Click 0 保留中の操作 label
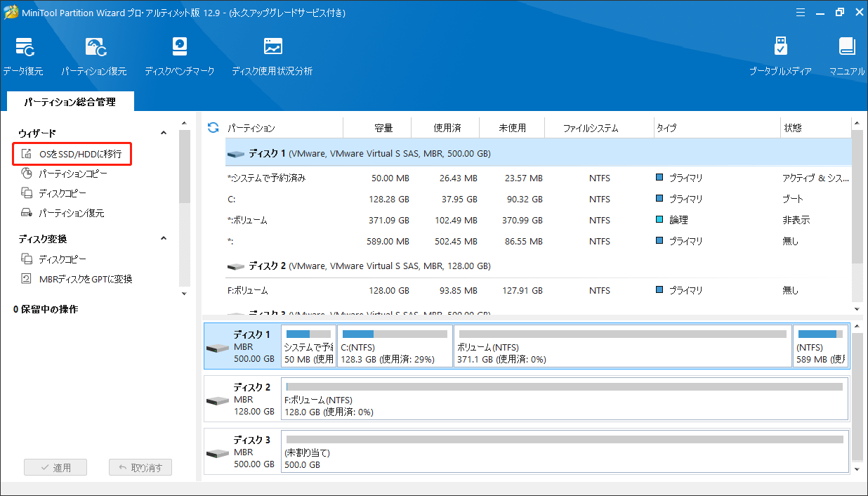Screen dimensions: 868x496 click(46, 309)
